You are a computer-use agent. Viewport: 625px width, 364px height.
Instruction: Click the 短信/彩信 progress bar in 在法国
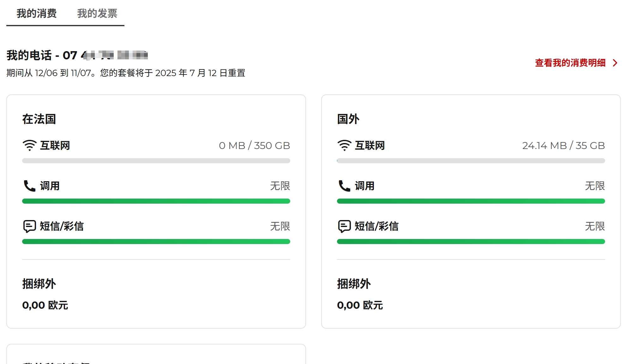coord(156,242)
